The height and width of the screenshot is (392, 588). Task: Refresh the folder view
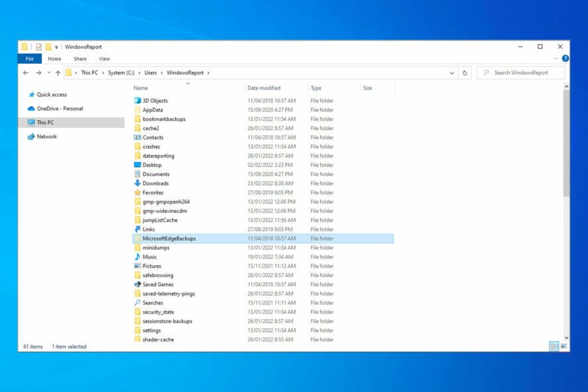click(x=465, y=72)
